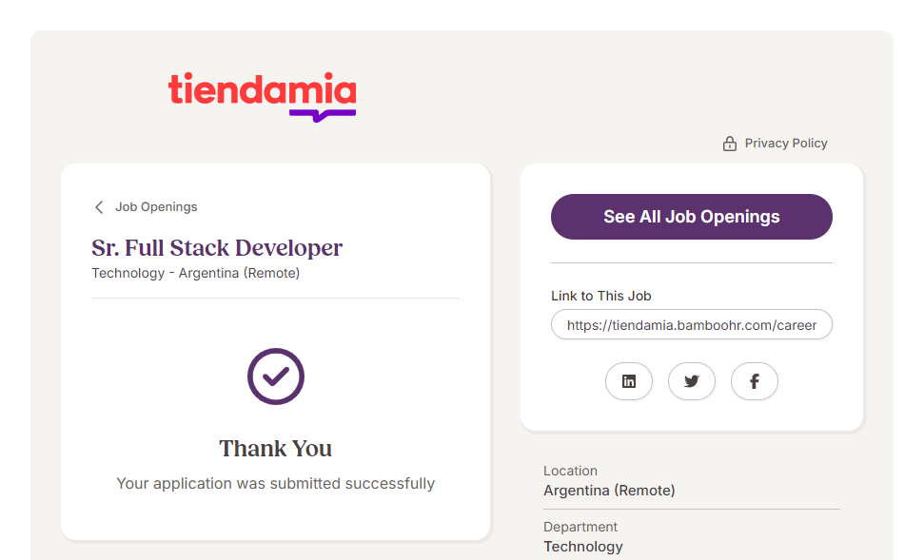Click the success checkmark circle icon
The height and width of the screenshot is (560, 924).
[276, 377]
